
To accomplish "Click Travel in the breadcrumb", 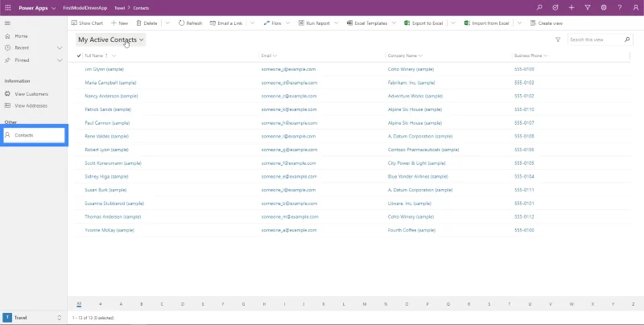I will [x=119, y=8].
